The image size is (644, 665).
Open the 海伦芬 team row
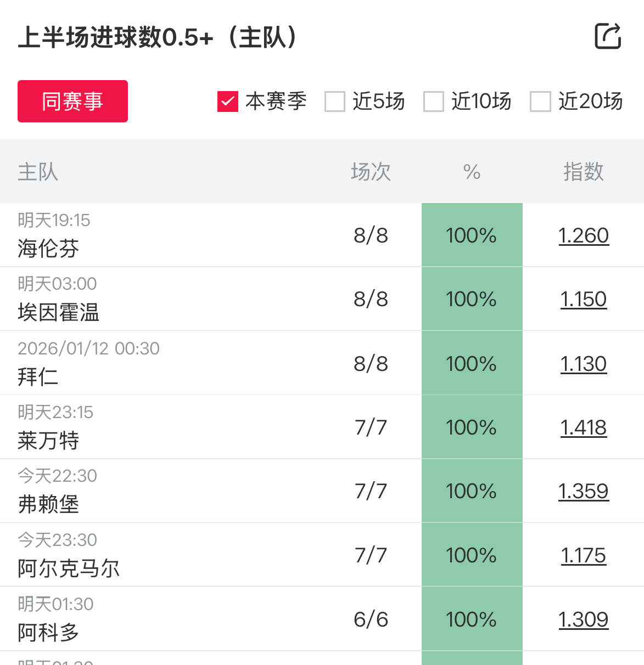tap(48, 249)
